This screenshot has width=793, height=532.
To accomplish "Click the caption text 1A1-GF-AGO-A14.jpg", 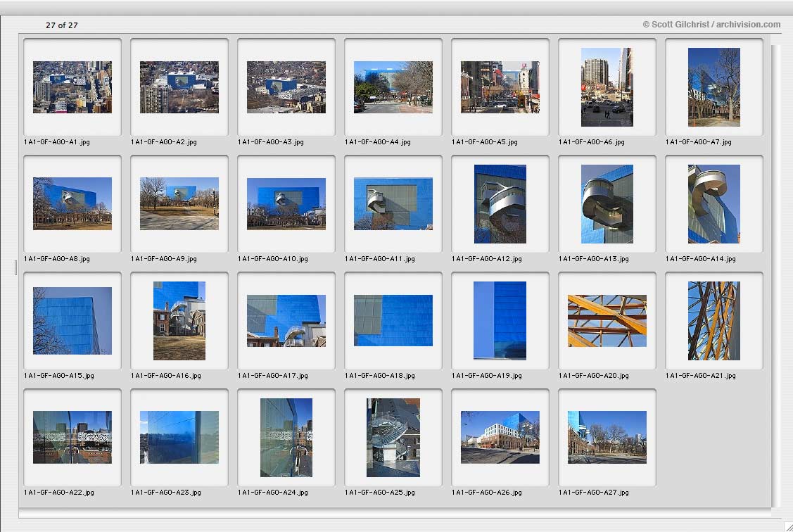I will click(x=700, y=259).
